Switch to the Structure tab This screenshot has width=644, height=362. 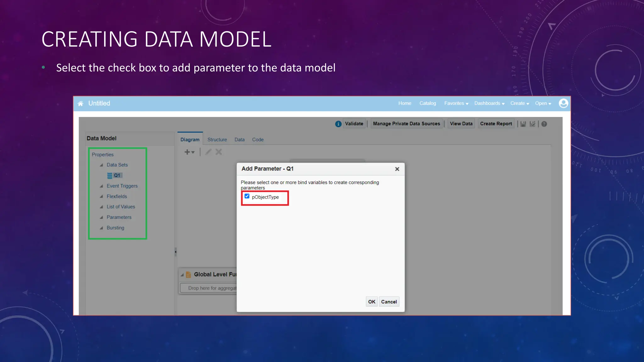tap(217, 140)
